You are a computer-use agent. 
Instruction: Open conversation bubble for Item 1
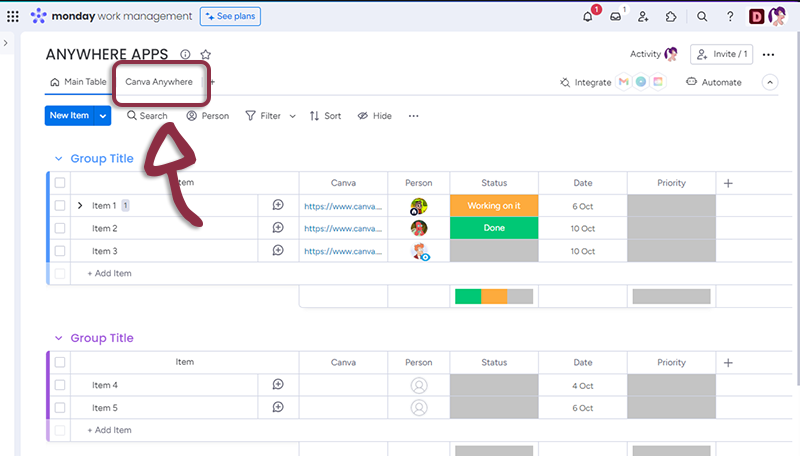tap(278, 205)
